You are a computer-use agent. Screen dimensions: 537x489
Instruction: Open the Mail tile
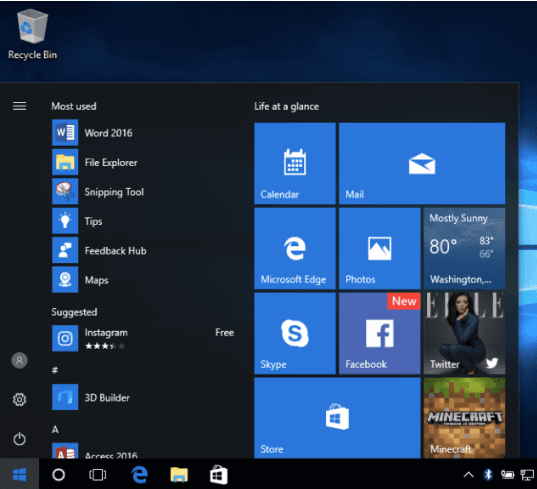(422, 163)
